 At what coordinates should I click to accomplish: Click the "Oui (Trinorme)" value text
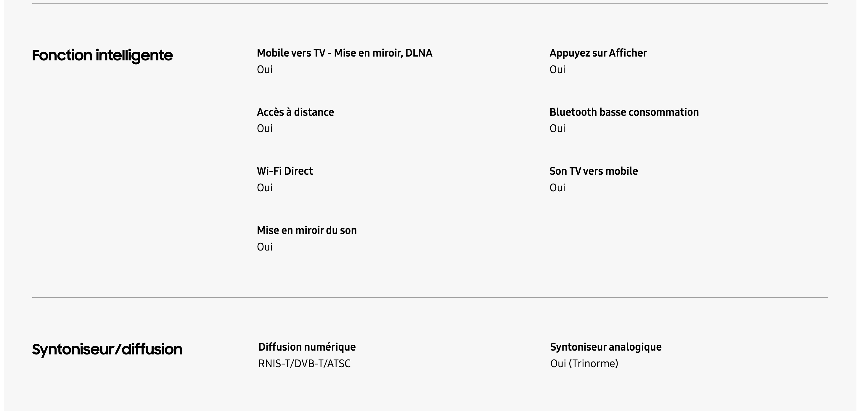click(x=584, y=363)
